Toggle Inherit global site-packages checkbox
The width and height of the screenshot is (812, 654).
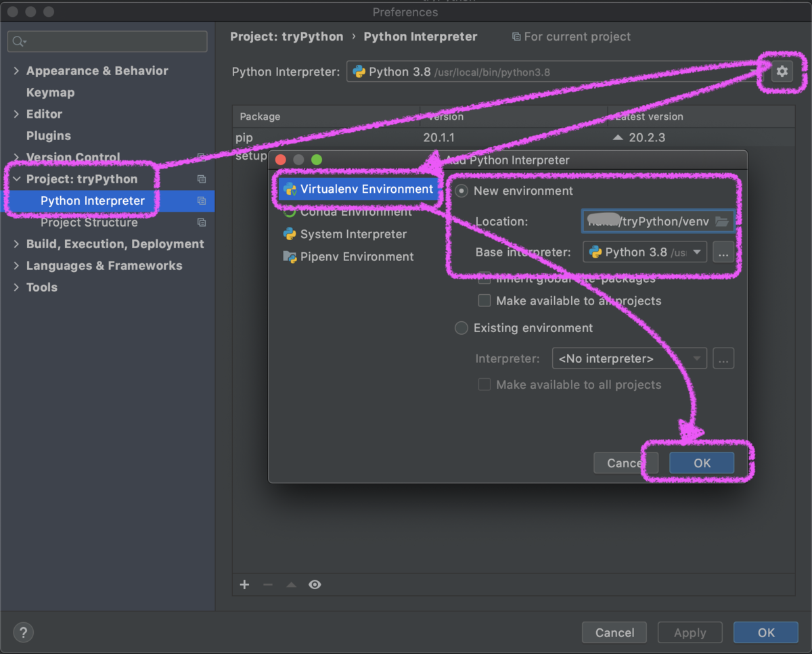[484, 278]
